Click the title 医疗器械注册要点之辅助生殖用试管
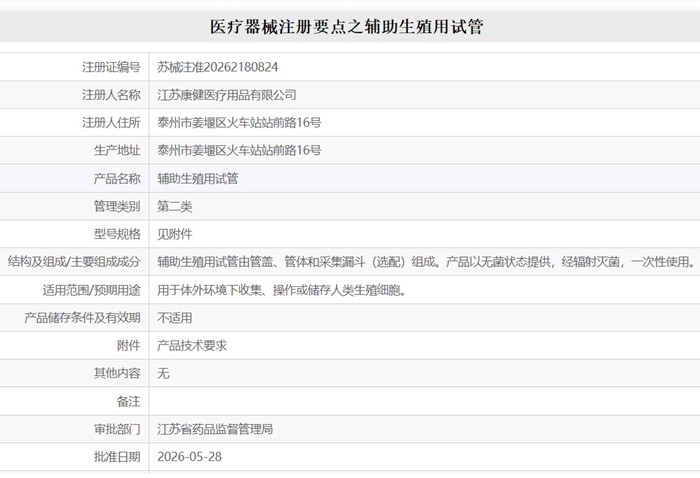 [346, 27]
